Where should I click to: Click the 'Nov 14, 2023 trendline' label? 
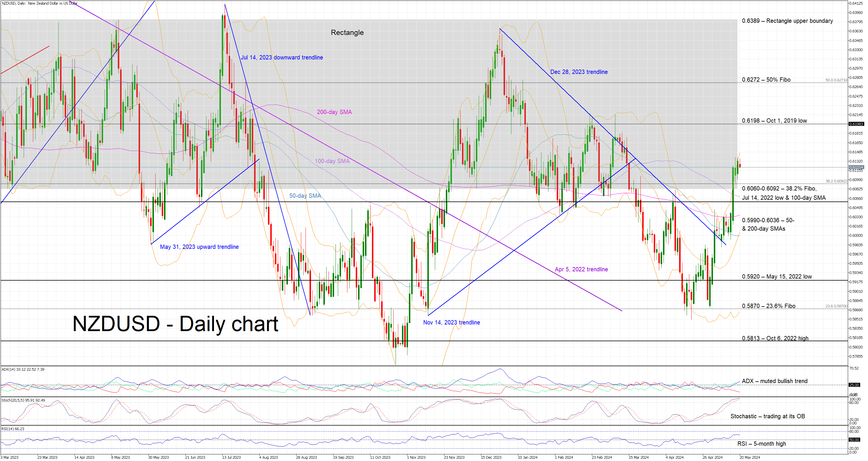coord(451,323)
